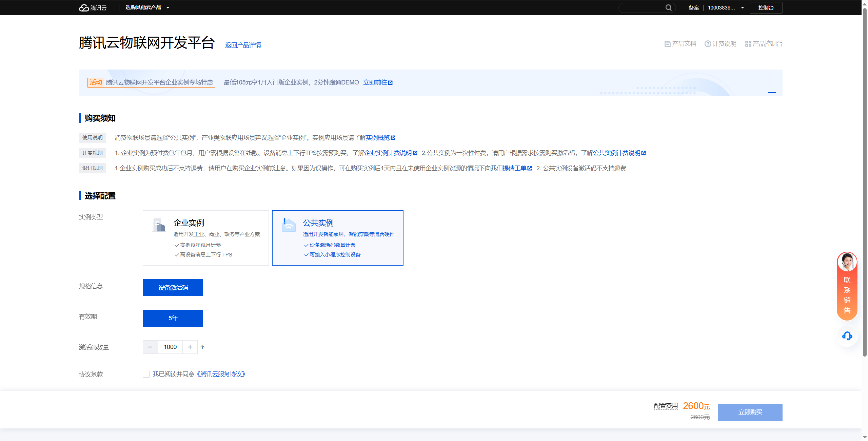Select the 5-year validity option
868x441 pixels.
point(173,318)
